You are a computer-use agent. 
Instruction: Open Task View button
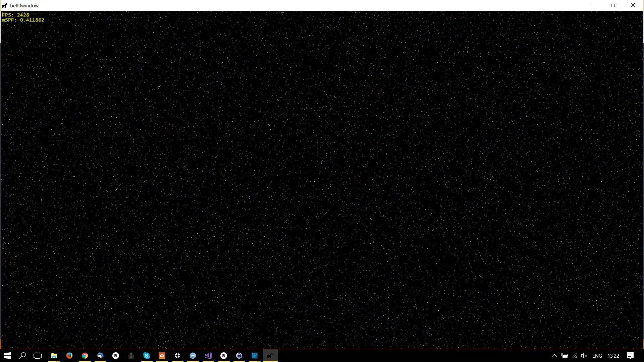pyautogui.click(x=38, y=356)
